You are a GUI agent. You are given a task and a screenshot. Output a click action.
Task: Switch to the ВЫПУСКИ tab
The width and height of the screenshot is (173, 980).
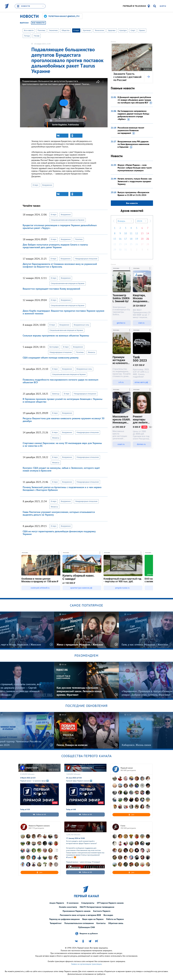coord(24,23)
